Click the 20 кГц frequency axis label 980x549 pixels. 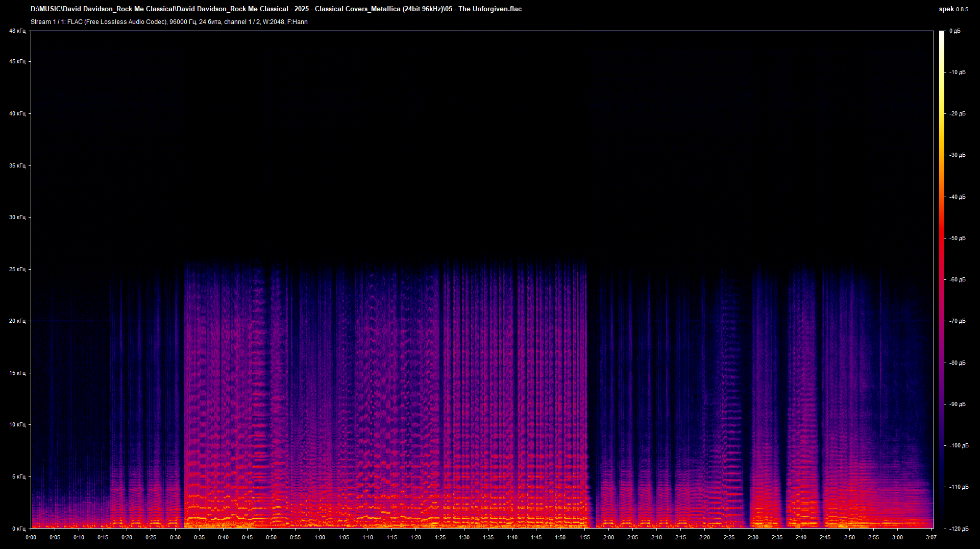tap(17, 321)
